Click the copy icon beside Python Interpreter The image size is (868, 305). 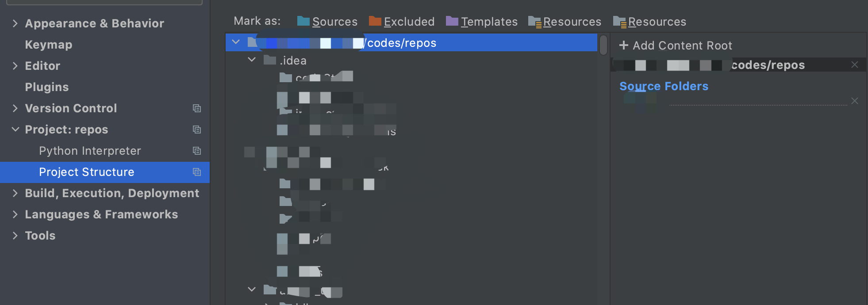pos(197,151)
